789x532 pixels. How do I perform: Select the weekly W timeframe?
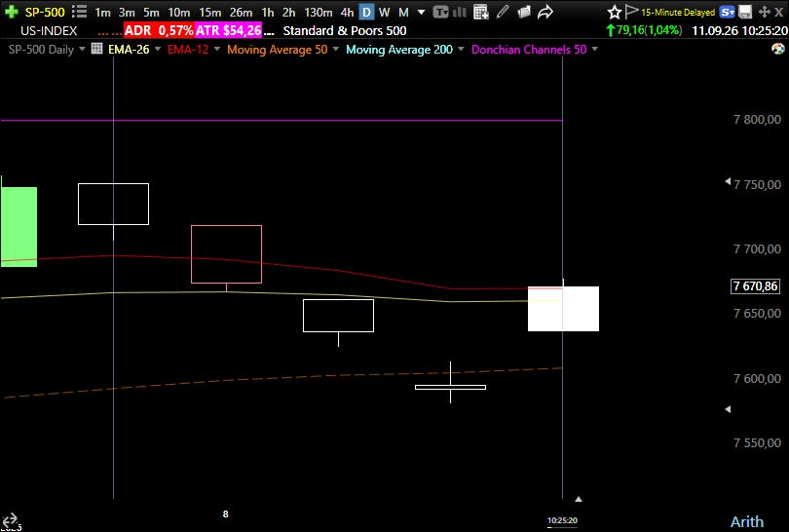[x=385, y=12]
